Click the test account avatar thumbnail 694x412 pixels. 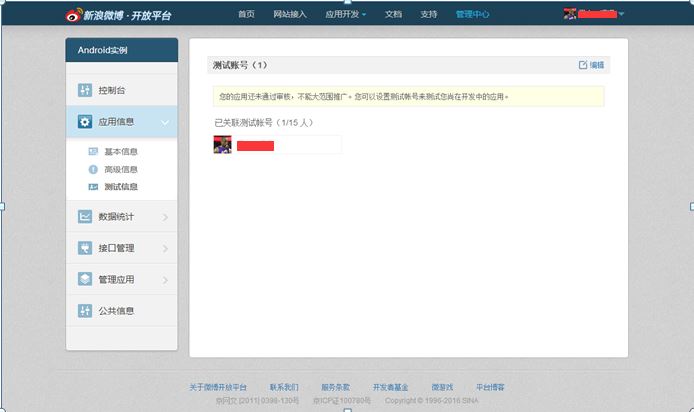pyautogui.click(x=222, y=145)
